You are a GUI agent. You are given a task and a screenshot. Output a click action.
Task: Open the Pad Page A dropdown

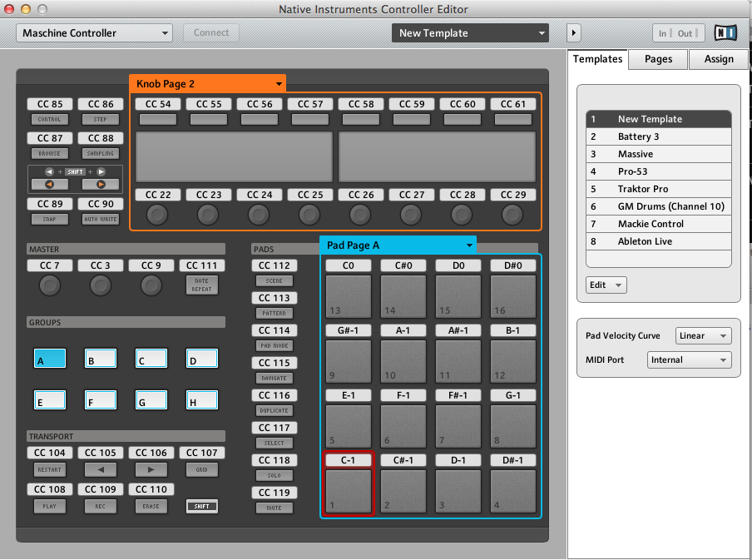[398, 245]
